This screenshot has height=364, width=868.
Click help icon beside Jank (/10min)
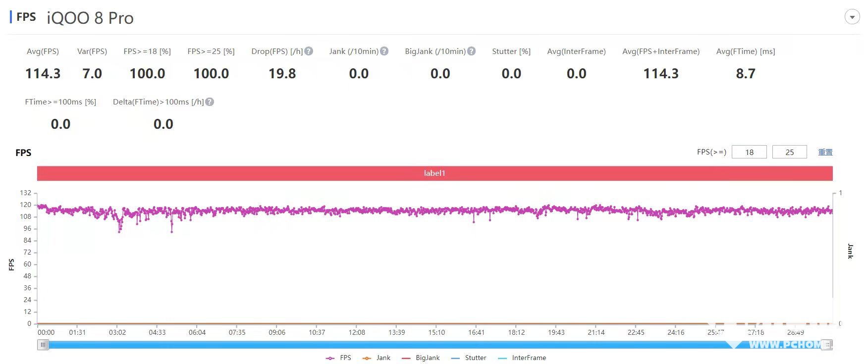(x=384, y=51)
